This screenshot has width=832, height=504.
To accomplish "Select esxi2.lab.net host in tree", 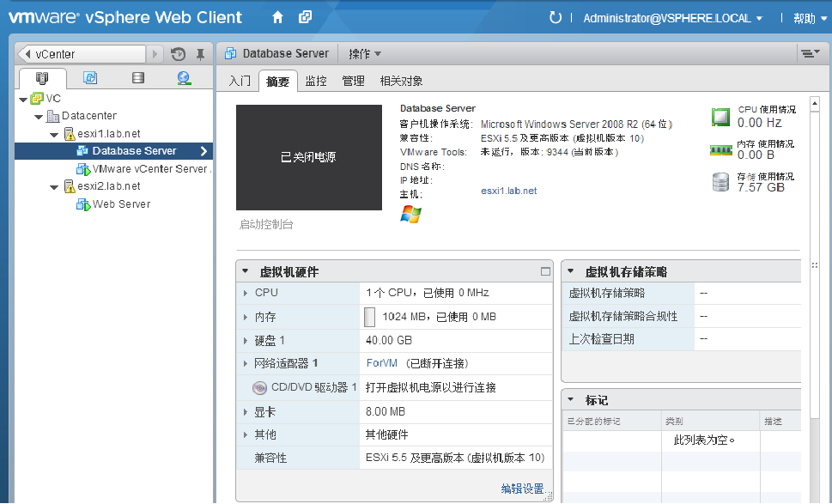I will click(x=109, y=186).
